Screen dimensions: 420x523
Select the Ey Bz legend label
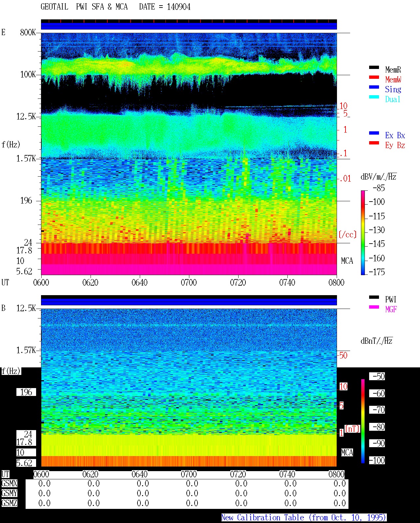coord(395,145)
